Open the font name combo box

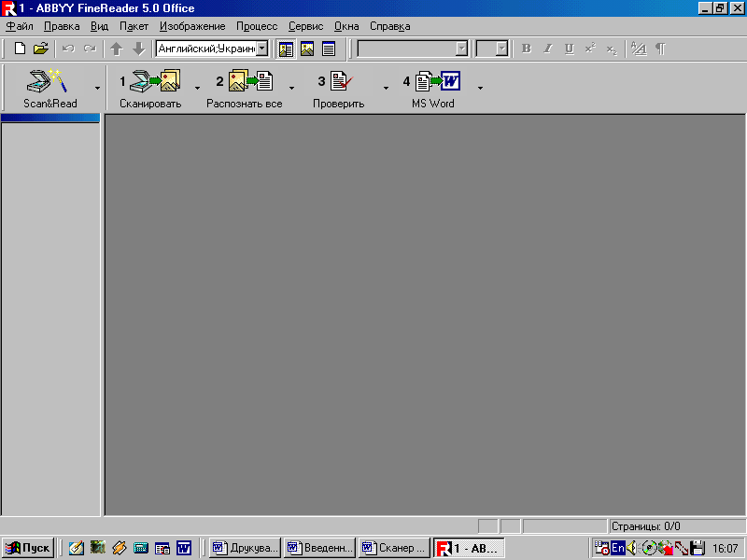[x=413, y=49]
